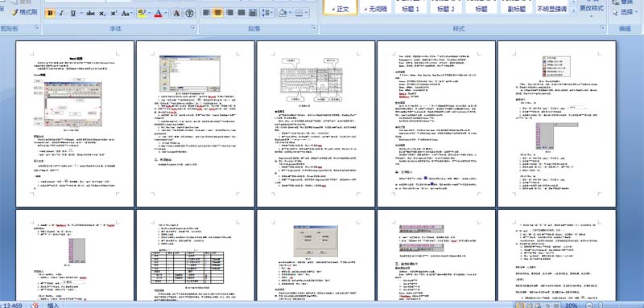The height and width of the screenshot is (308, 644).
Task: Align paragraph text to the left
Action: coord(207,13)
